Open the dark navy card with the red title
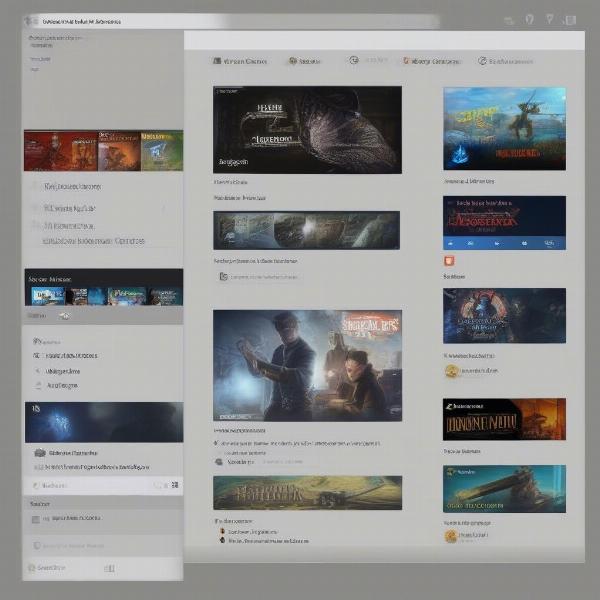This screenshot has height=600, width=600. pyautogui.click(x=504, y=223)
